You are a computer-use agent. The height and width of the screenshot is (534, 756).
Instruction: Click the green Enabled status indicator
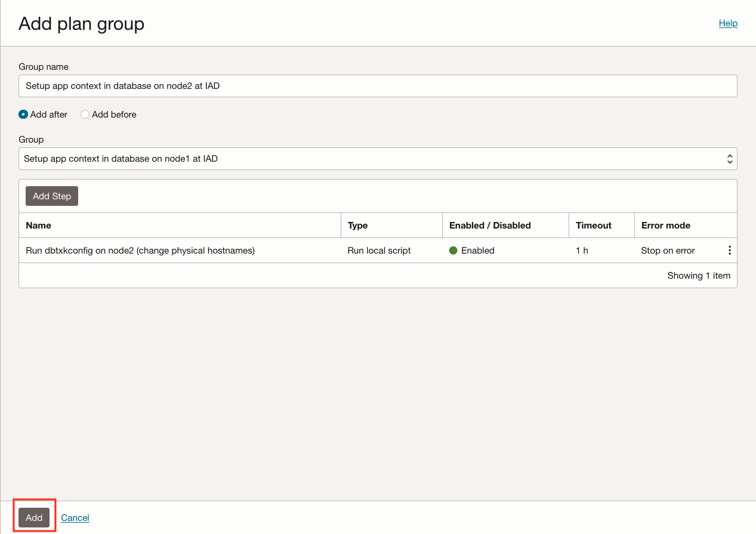coord(453,251)
